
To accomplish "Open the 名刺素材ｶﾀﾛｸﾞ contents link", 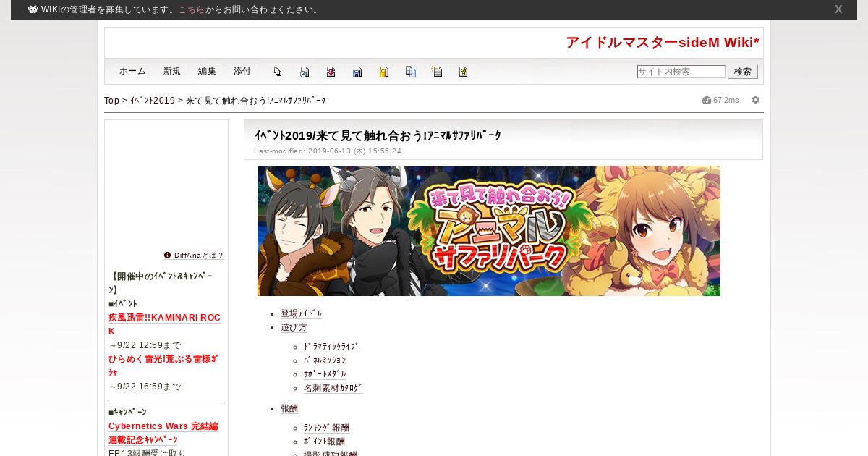I will [333, 388].
